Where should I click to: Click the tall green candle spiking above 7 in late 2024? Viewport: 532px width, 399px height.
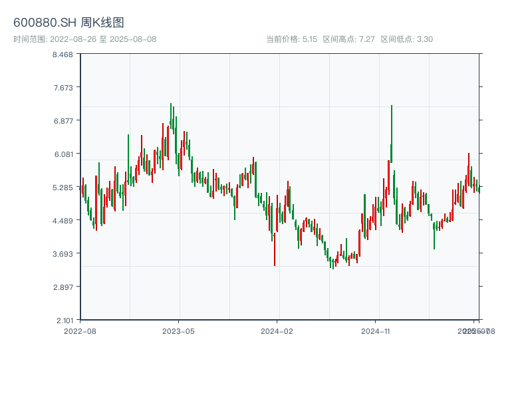click(392, 134)
